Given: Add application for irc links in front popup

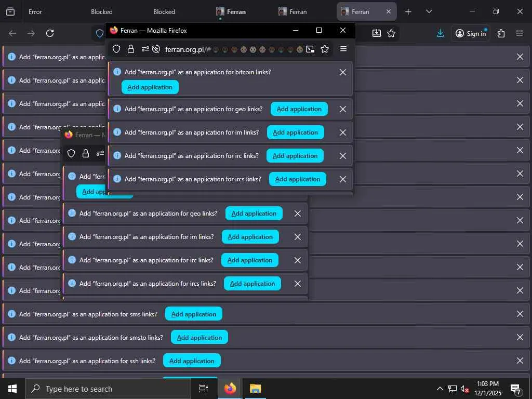Looking at the screenshot, I should coord(295,156).
